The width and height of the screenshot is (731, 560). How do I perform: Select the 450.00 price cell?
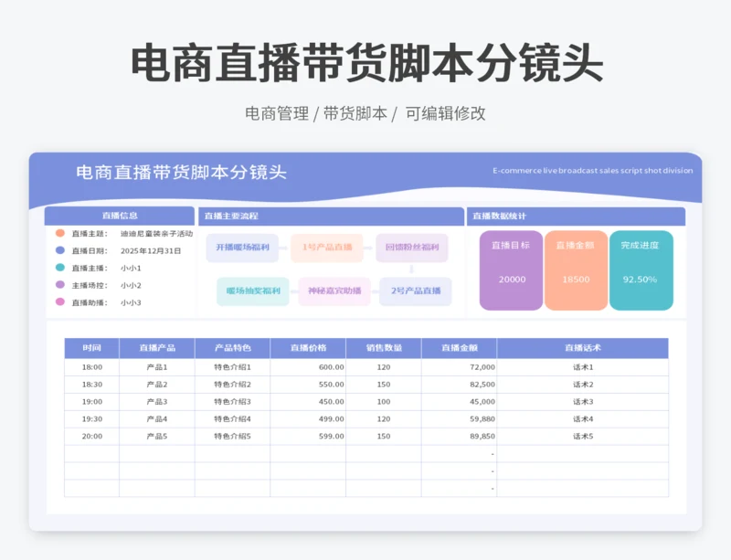point(308,402)
